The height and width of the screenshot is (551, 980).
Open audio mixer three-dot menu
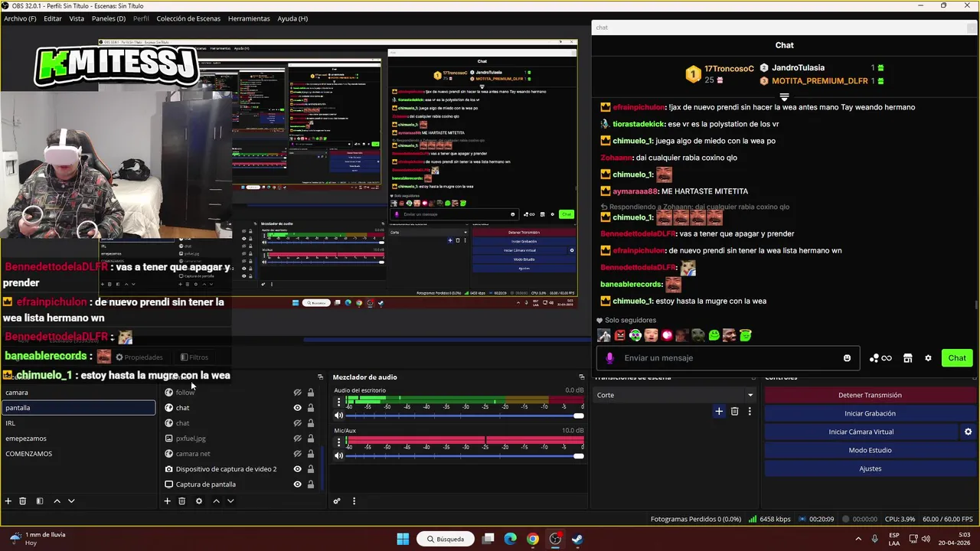tap(354, 501)
